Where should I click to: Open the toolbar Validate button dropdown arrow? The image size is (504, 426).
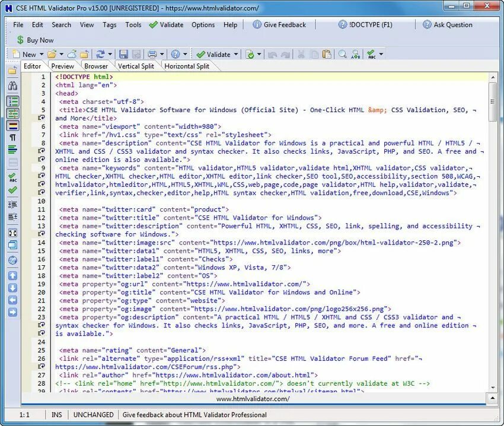(x=236, y=55)
